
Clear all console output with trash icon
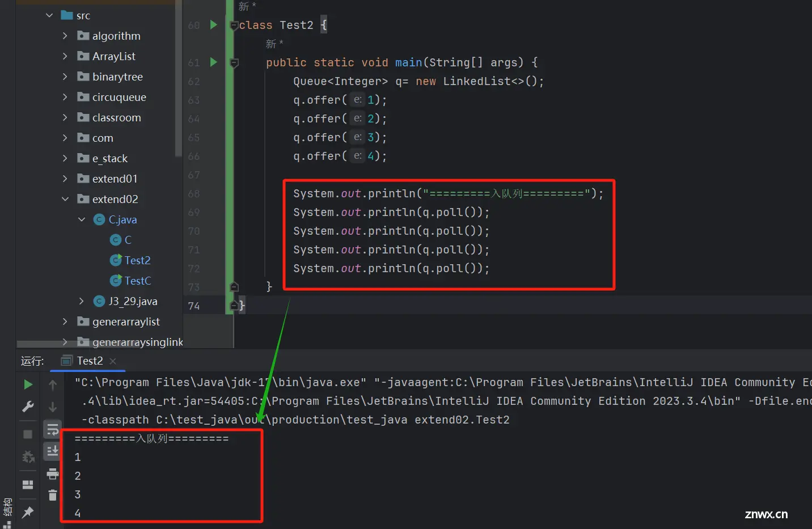(53, 495)
